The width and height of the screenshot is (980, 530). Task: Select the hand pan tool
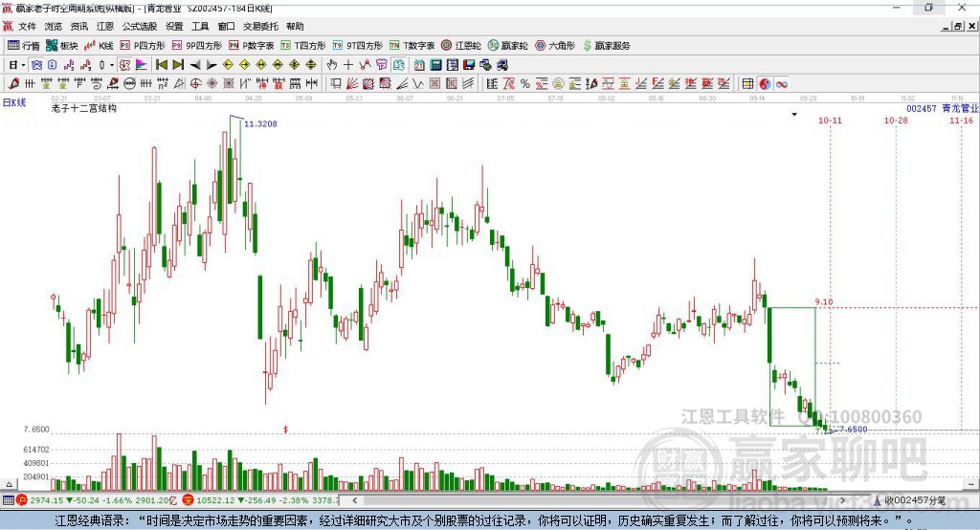point(332,65)
